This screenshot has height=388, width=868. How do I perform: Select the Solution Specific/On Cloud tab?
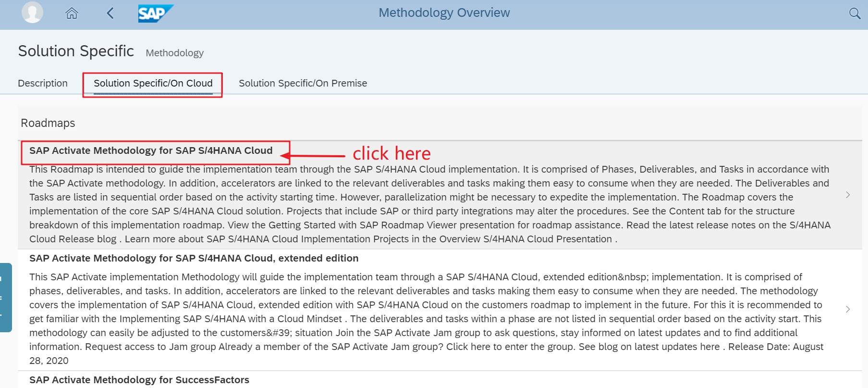153,83
